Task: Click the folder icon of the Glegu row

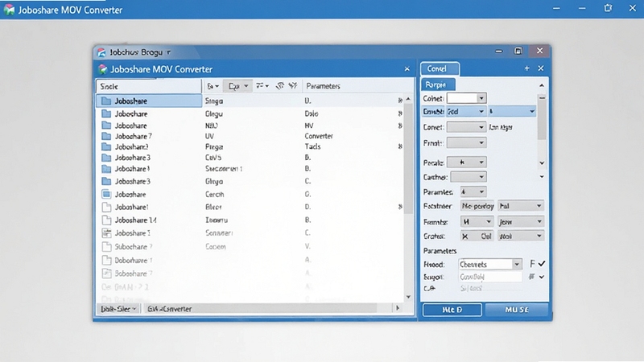Action: 106,113
